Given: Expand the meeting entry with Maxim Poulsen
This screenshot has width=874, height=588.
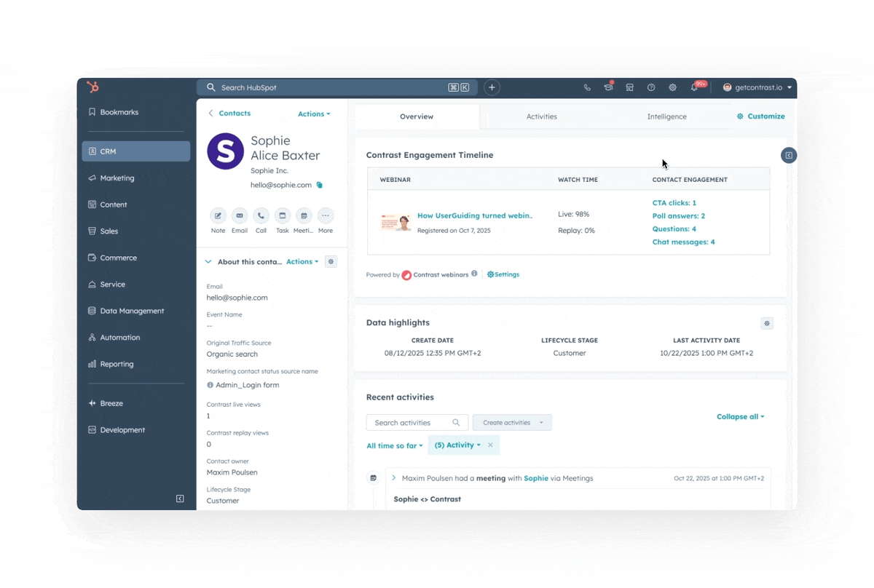Looking at the screenshot, I should [393, 478].
